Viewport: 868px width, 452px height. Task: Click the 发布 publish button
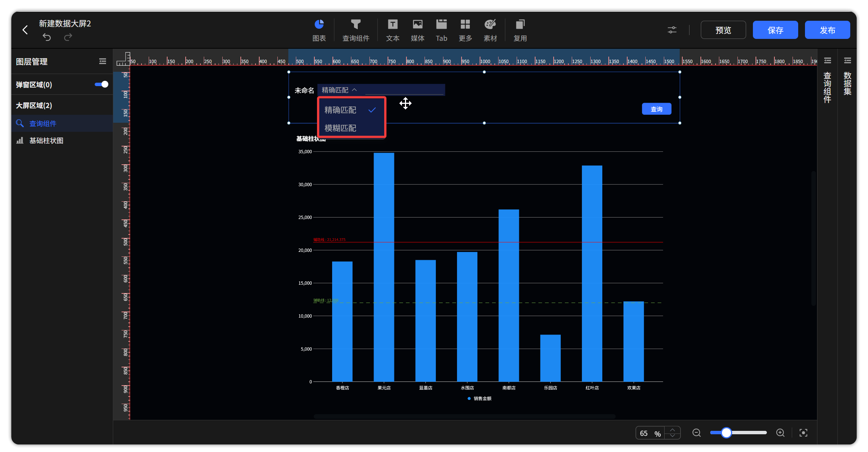[x=827, y=30]
